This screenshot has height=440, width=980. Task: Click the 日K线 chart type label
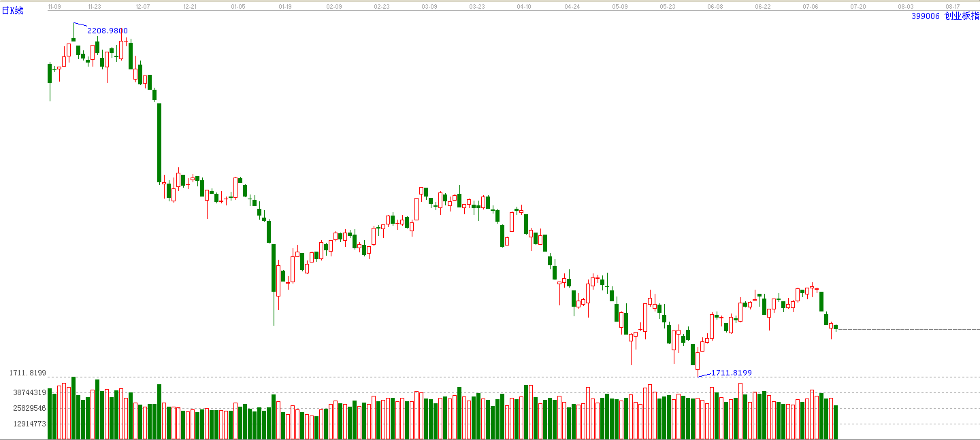point(12,11)
